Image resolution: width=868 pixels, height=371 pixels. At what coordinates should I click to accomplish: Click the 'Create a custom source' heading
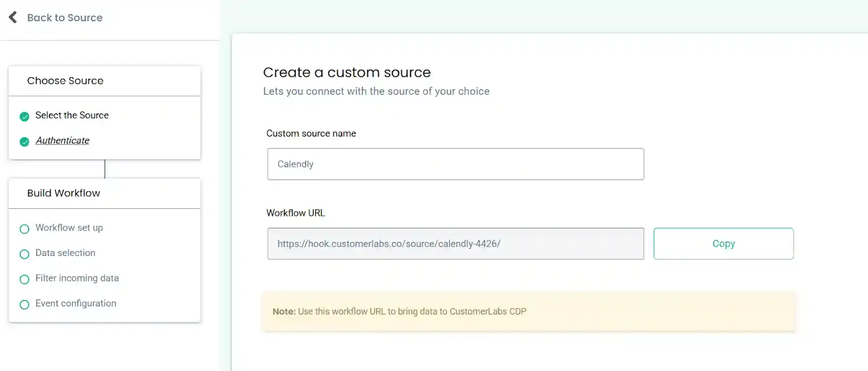pyautogui.click(x=347, y=72)
